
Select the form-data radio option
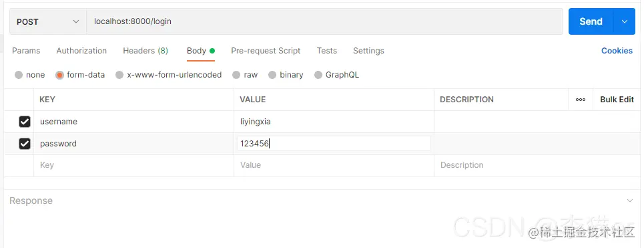[59, 75]
